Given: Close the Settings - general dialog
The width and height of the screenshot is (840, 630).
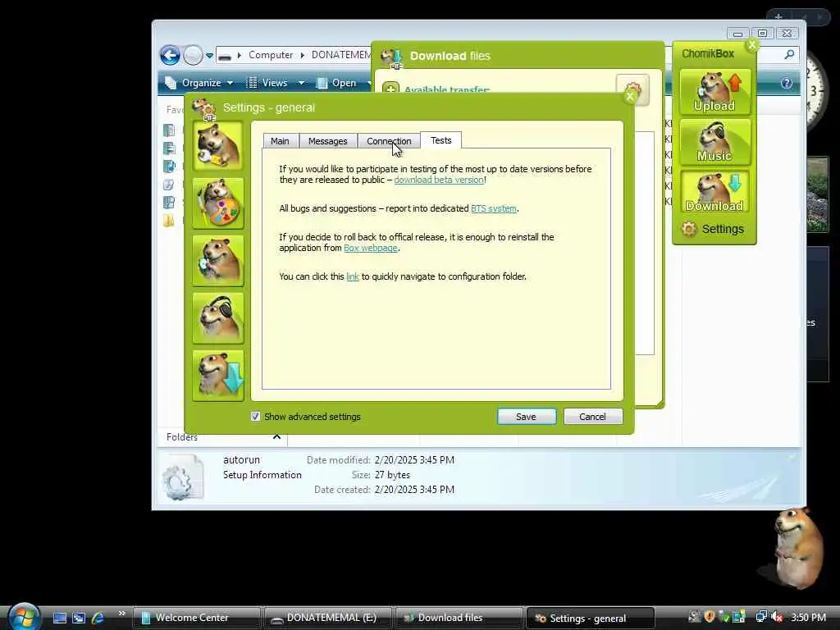Looking at the screenshot, I should (630, 97).
